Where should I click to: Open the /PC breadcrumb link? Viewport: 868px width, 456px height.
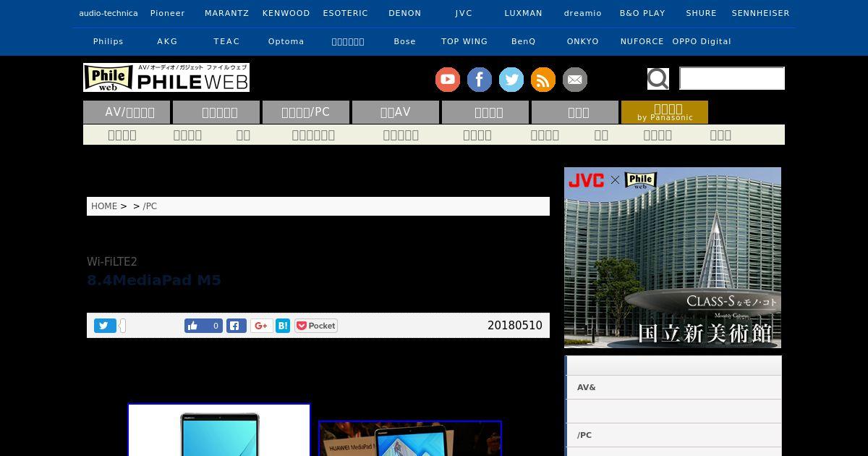(150, 206)
